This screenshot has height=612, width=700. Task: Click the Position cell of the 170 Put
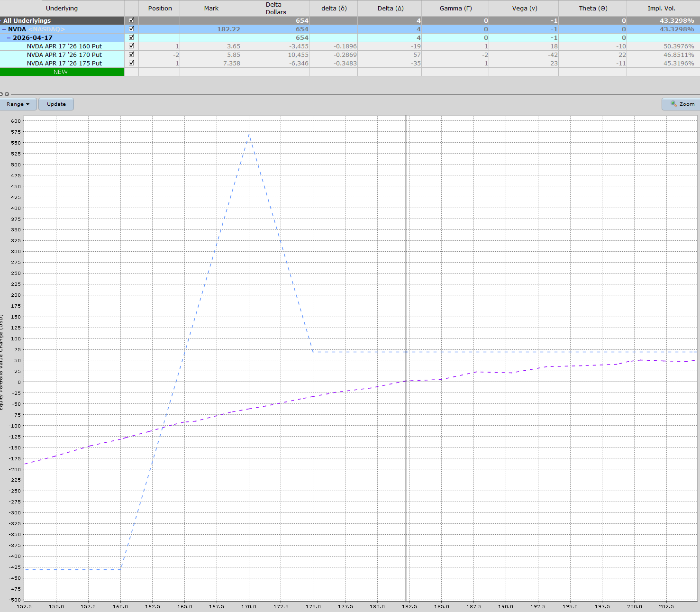tap(160, 55)
